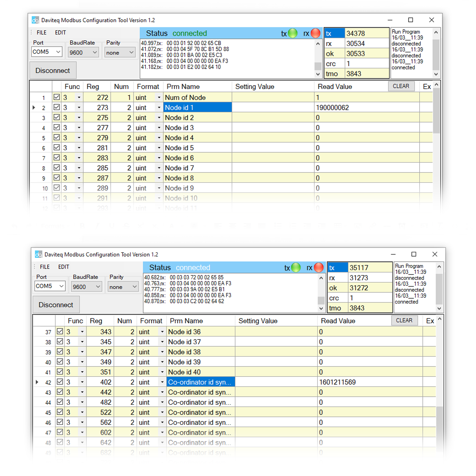Click the parameter table scrollbar thumb in upper window

pyautogui.click(x=436, y=111)
